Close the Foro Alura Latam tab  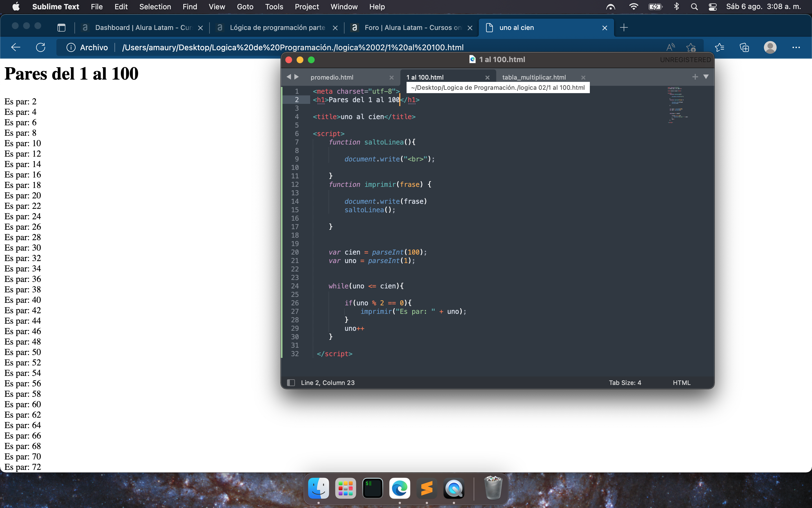(470, 28)
